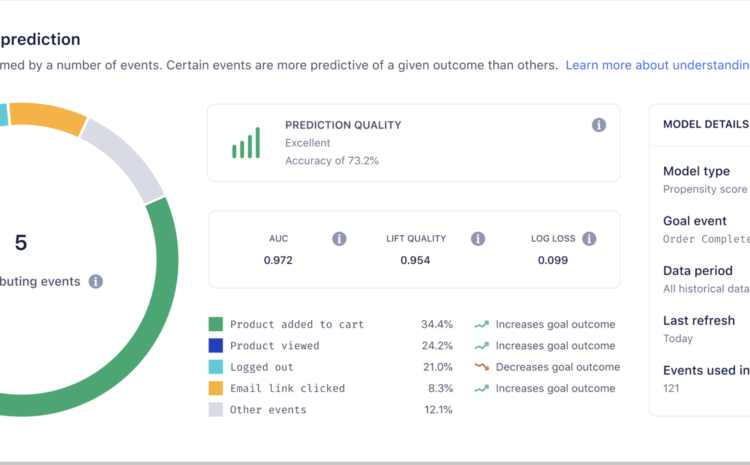
Task: Click the Prediction Quality info icon
Action: pyautogui.click(x=599, y=125)
